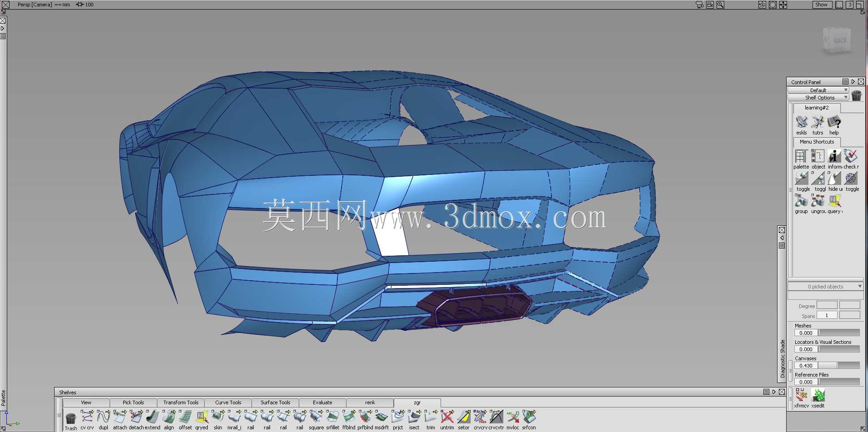
Task: Click the Spans value field
Action: (x=827, y=315)
